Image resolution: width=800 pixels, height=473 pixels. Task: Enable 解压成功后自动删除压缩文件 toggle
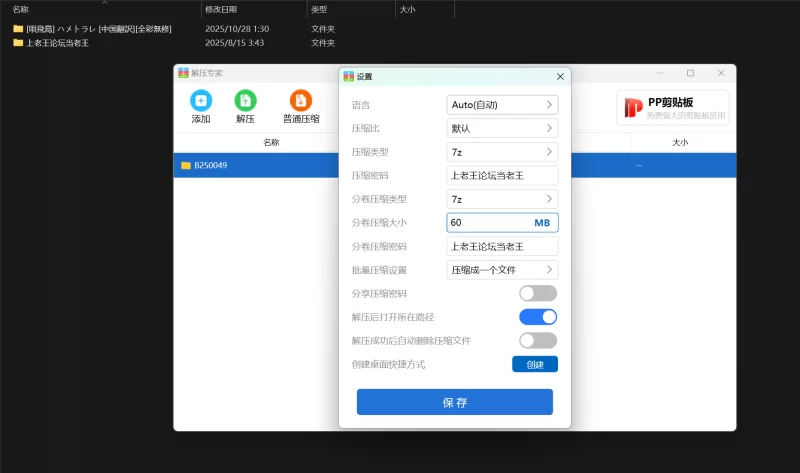click(537, 340)
